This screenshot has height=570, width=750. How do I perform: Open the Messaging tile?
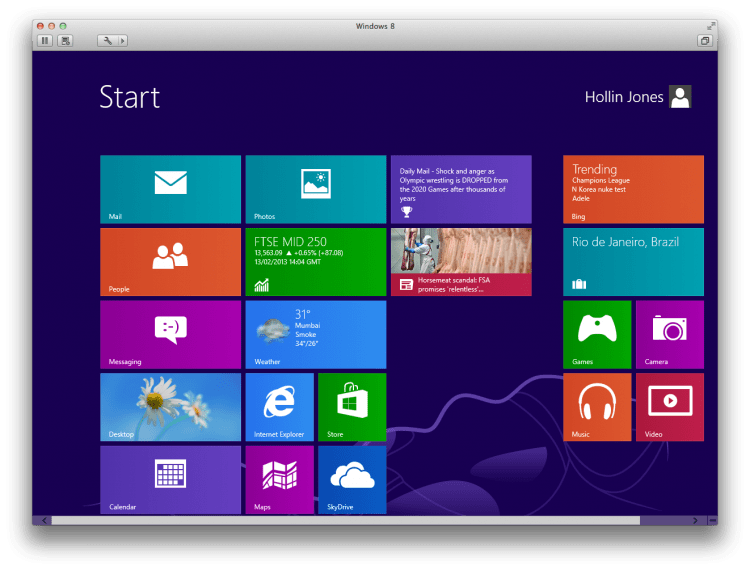(x=170, y=334)
